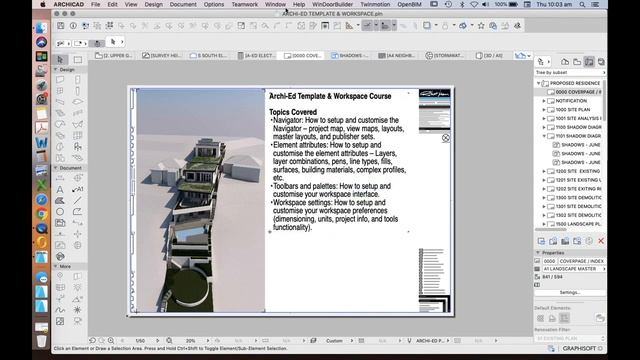Screen dimensions: 640x360
Task: Select the Text tool
Action: click(60, 189)
